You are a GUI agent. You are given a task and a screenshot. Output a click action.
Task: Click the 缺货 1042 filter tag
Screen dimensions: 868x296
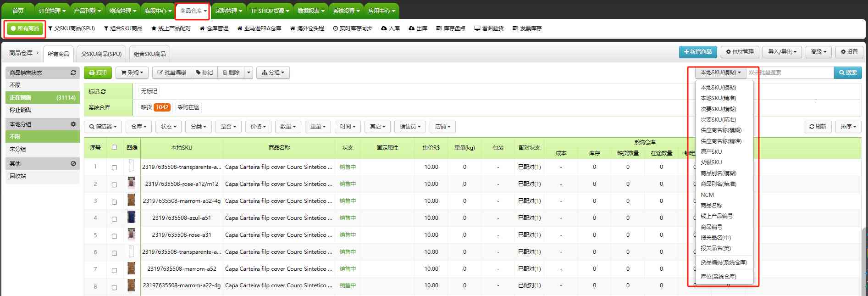pos(156,107)
